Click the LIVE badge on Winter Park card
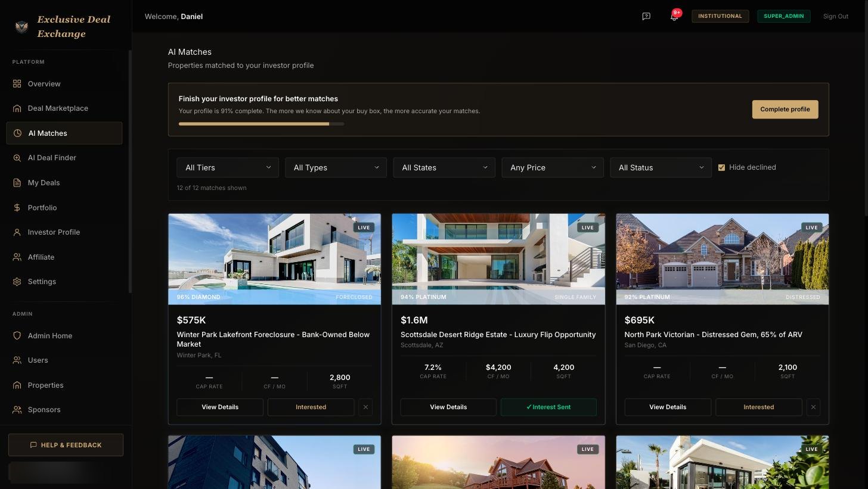868x489 pixels. click(364, 228)
